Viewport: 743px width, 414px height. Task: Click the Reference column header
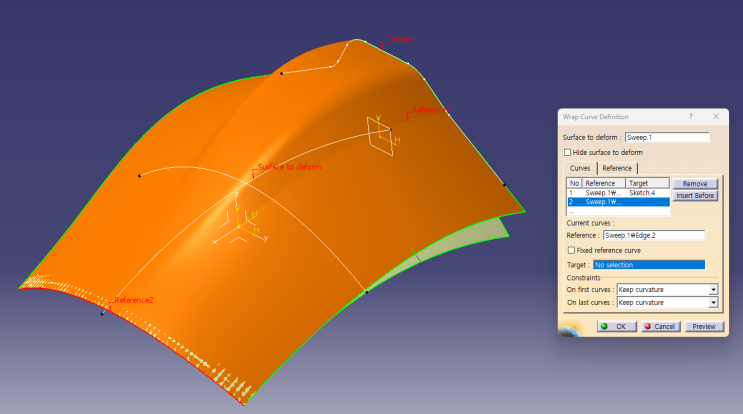(x=603, y=183)
